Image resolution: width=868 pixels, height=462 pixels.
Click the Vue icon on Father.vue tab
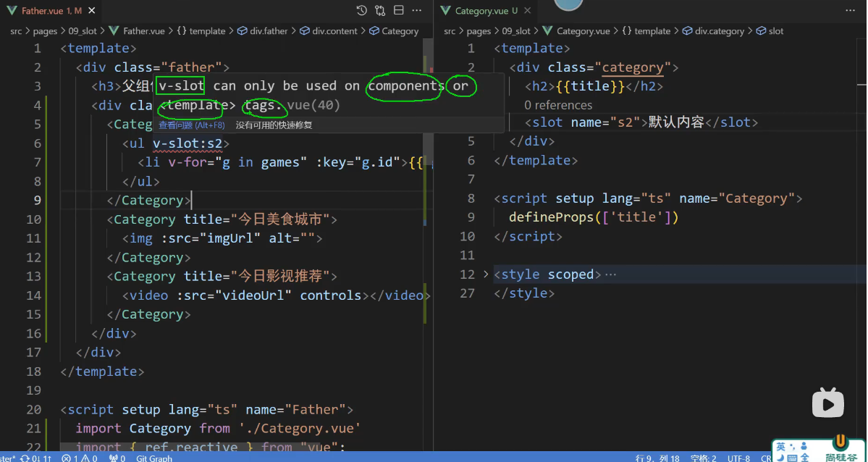coord(12,11)
